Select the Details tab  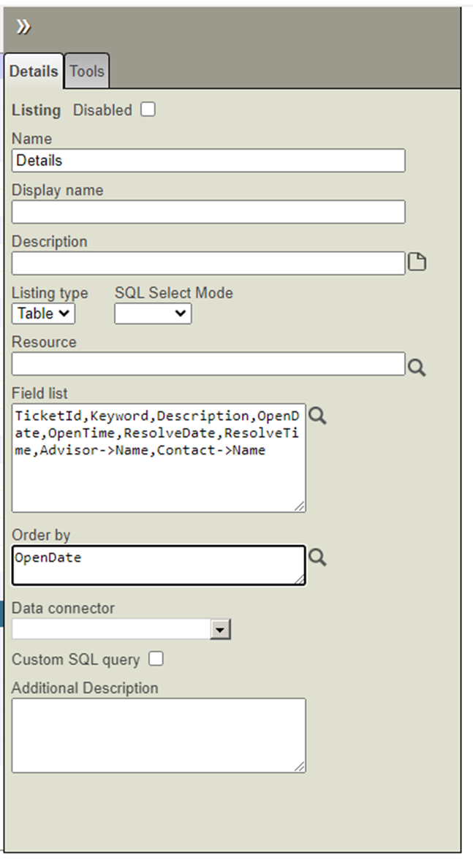[34, 72]
